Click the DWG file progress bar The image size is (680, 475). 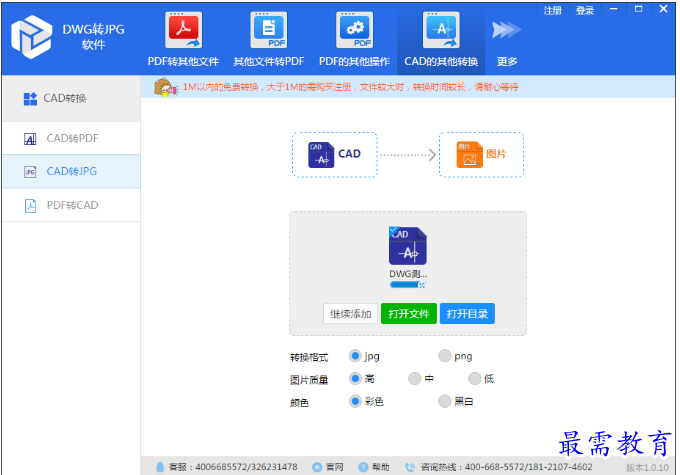point(409,285)
